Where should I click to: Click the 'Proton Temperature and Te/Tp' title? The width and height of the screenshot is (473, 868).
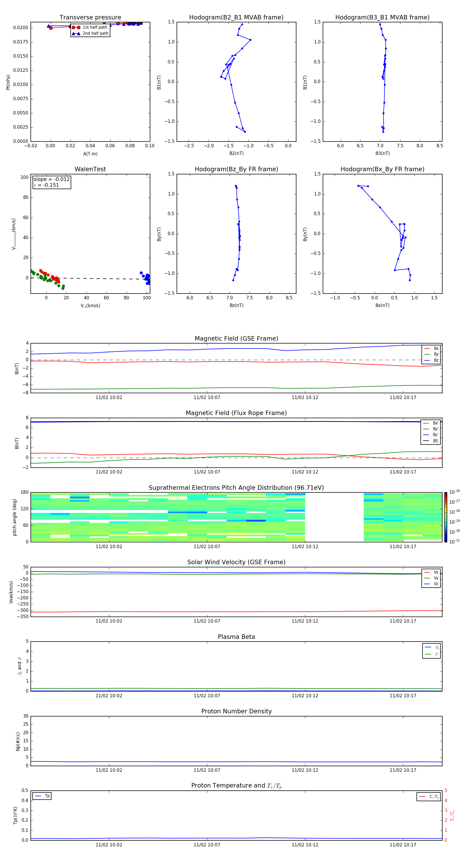pos(236,786)
